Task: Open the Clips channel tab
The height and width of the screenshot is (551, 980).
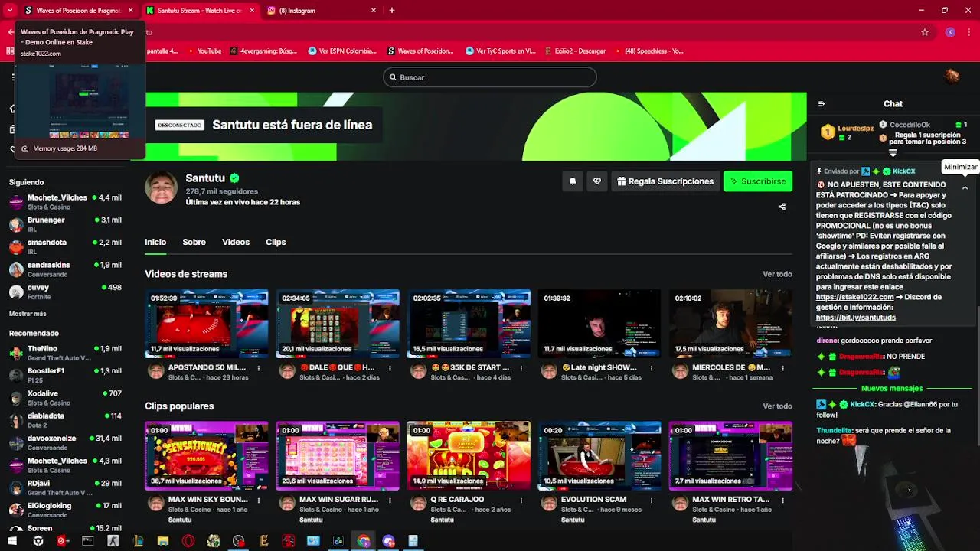Action: pos(276,242)
